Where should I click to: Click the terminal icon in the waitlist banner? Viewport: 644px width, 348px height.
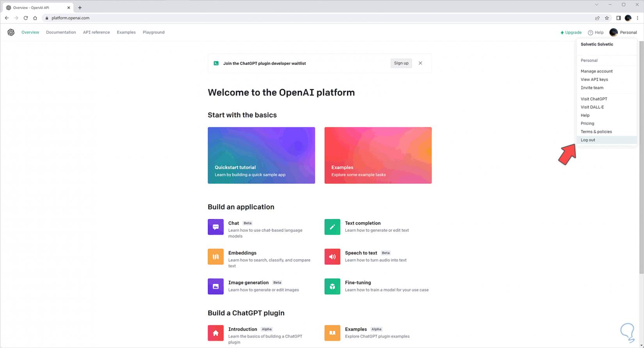coord(216,63)
